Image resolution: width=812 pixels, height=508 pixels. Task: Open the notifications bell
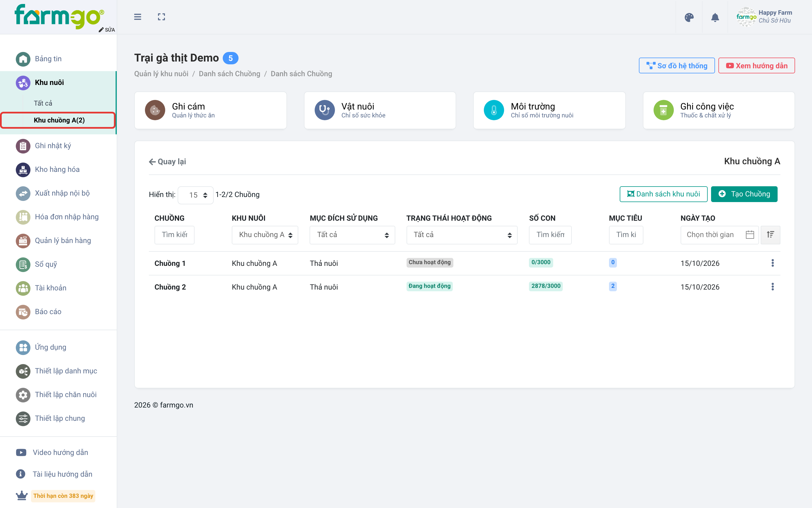coord(715,17)
